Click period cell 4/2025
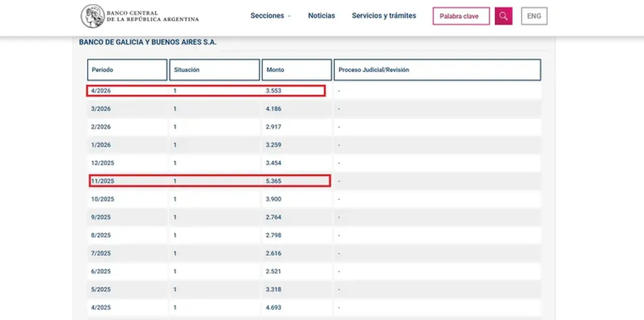The image size is (644, 320). pos(101,308)
